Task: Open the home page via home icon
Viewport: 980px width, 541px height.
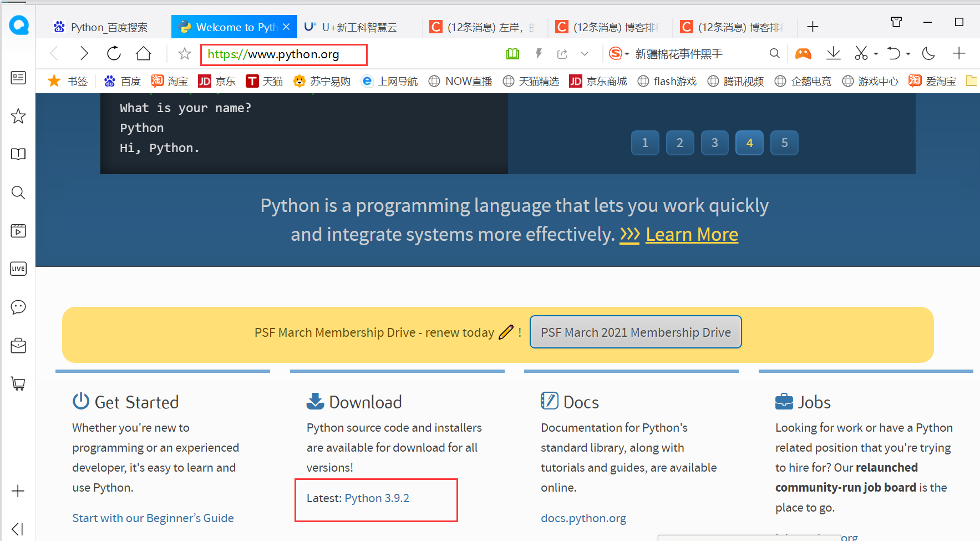Action: point(144,53)
